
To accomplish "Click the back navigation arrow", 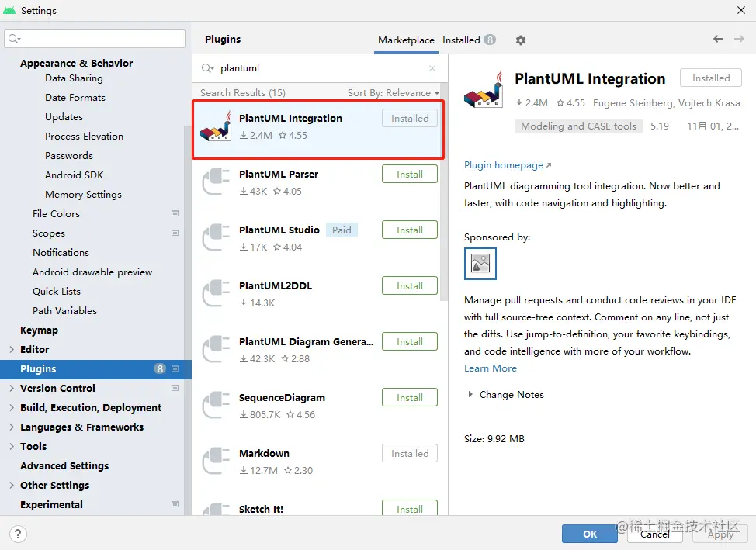I will 718,39.
